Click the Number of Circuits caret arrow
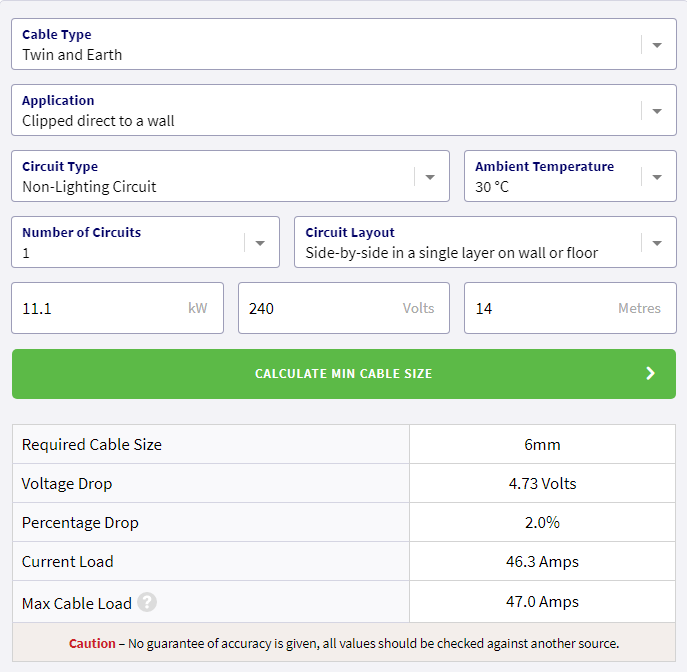 tap(260, 243)
